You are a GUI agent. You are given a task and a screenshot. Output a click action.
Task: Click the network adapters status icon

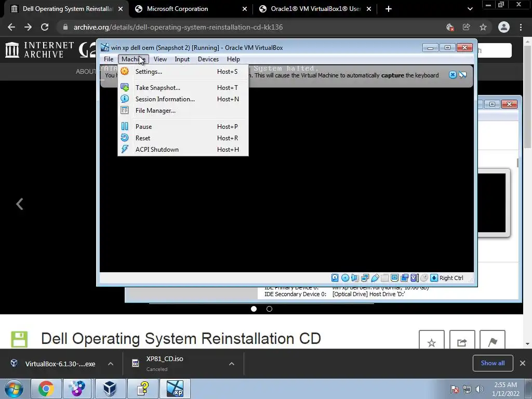(365, 278)
